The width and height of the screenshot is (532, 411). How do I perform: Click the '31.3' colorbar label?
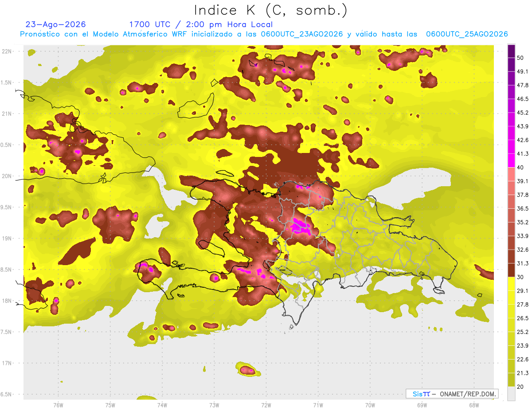point(523,263)
